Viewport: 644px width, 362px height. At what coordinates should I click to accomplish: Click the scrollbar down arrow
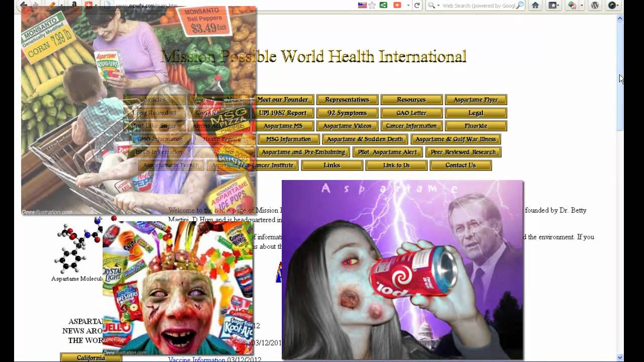pyautogui.click(x=620, y=357)
